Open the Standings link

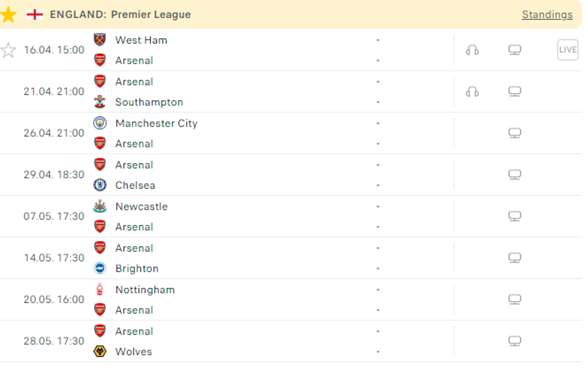click(x=547, y=14)
